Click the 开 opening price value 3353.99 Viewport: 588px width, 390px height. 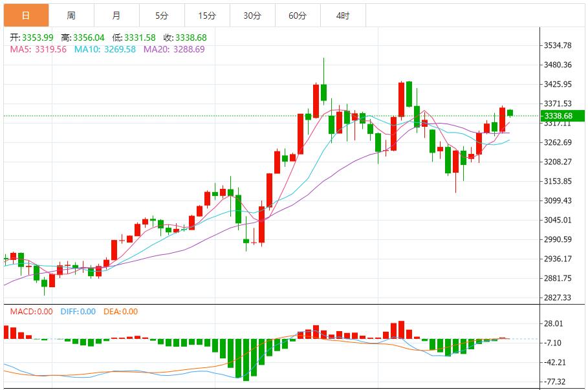pos(38,38)
